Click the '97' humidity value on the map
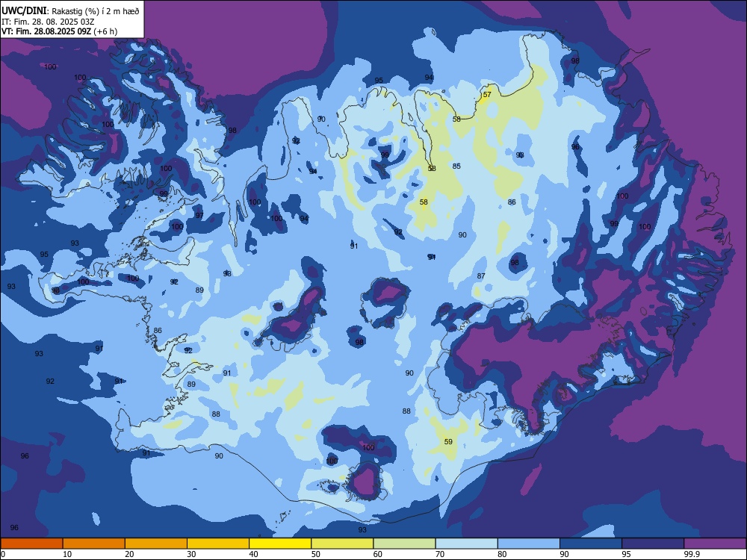The width and height of the screenshot is (747, 560). click(199, 216)
